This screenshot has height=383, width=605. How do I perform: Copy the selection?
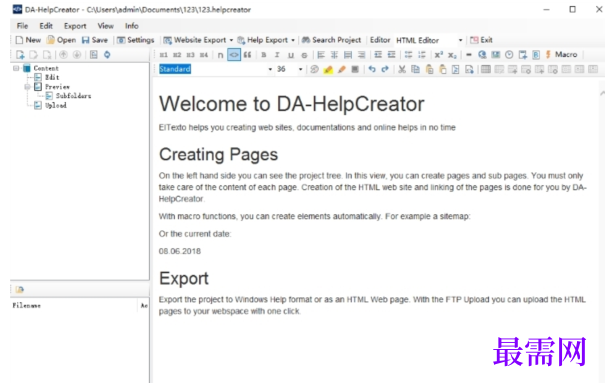[416, 69]
